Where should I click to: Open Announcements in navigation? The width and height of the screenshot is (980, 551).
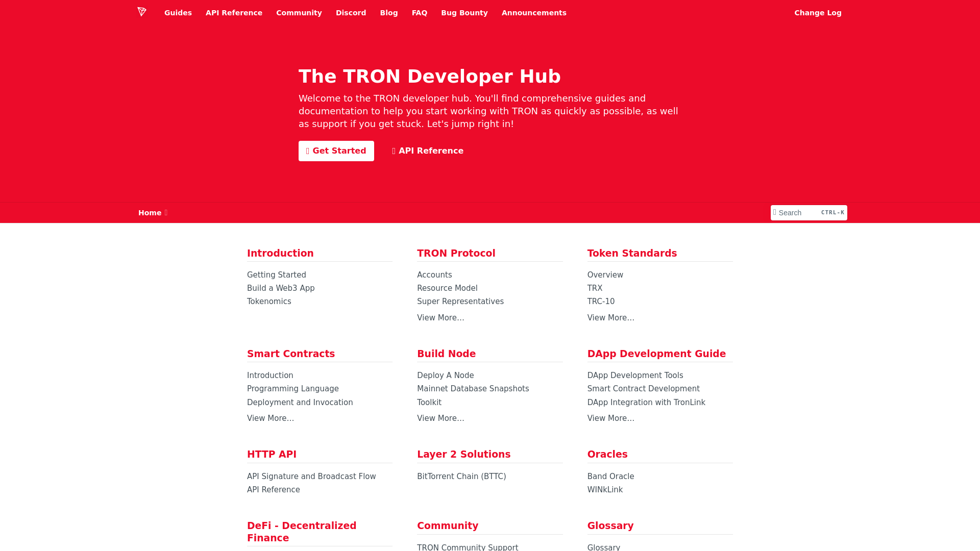[x=534, y=13]
